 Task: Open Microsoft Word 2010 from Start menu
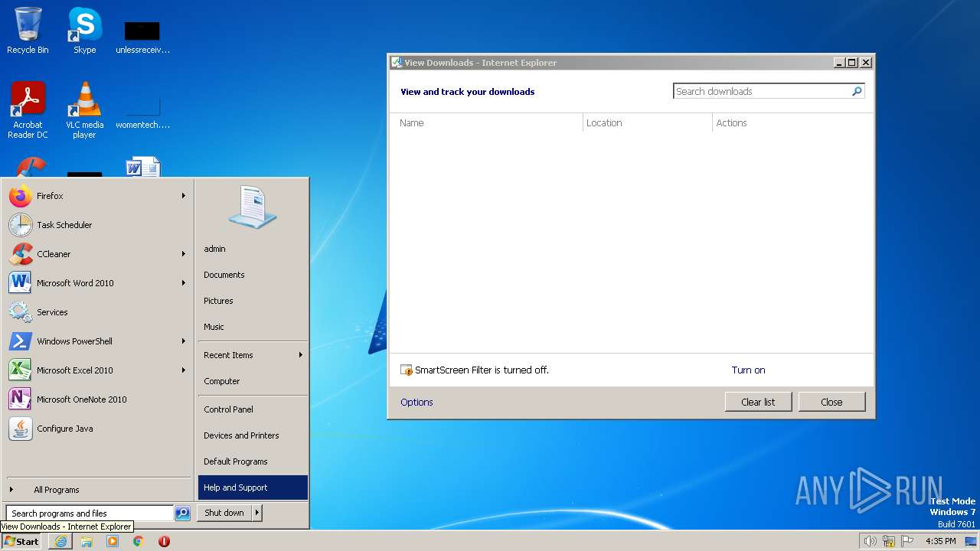pos(98,283)
